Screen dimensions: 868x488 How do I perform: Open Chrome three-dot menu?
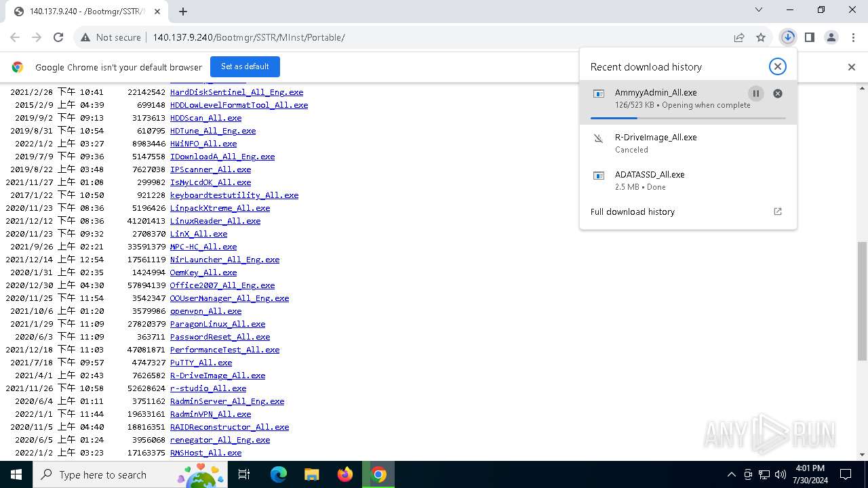(853, 37)
